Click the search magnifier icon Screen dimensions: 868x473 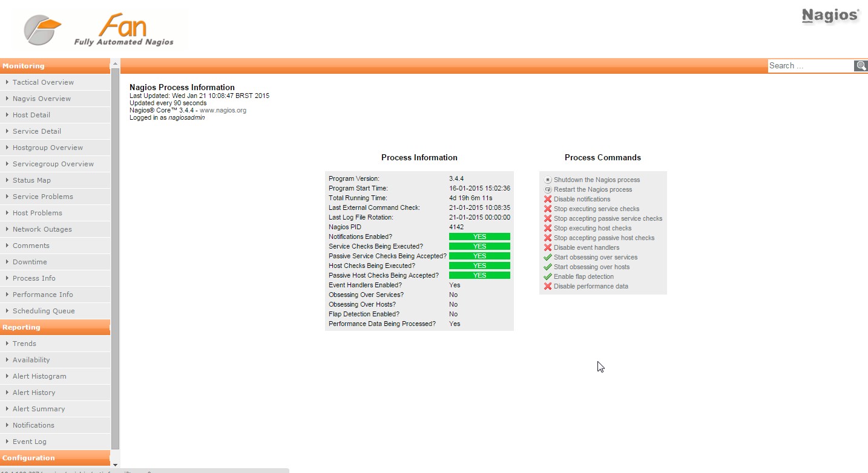click(861, 65)
